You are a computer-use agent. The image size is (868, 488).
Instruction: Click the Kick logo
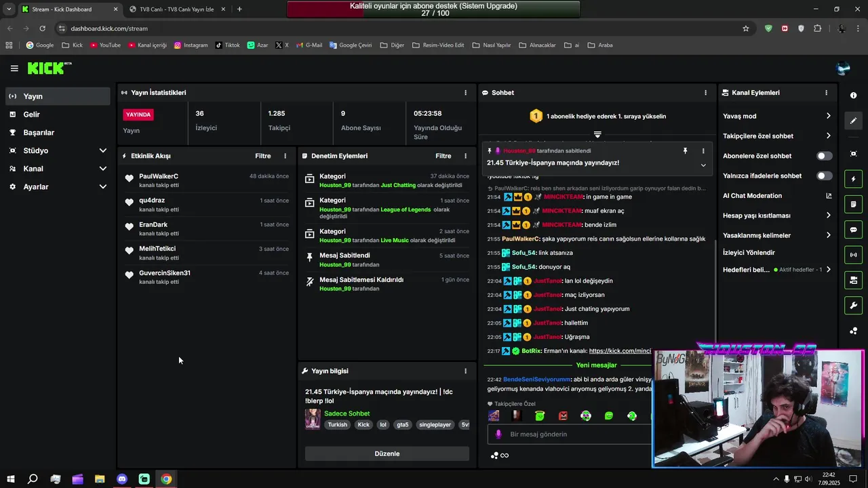click(49, 68)
